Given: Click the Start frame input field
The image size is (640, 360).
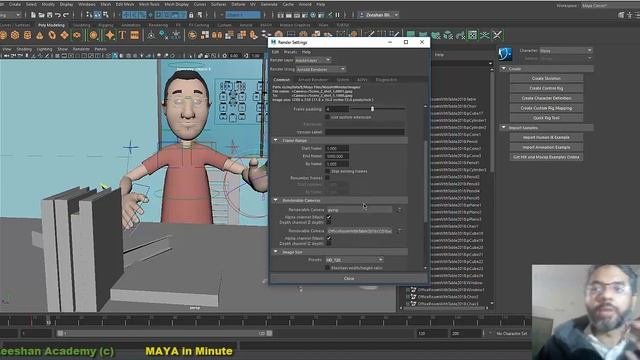Looking at the screenshot, I should (x=337, y=149).
